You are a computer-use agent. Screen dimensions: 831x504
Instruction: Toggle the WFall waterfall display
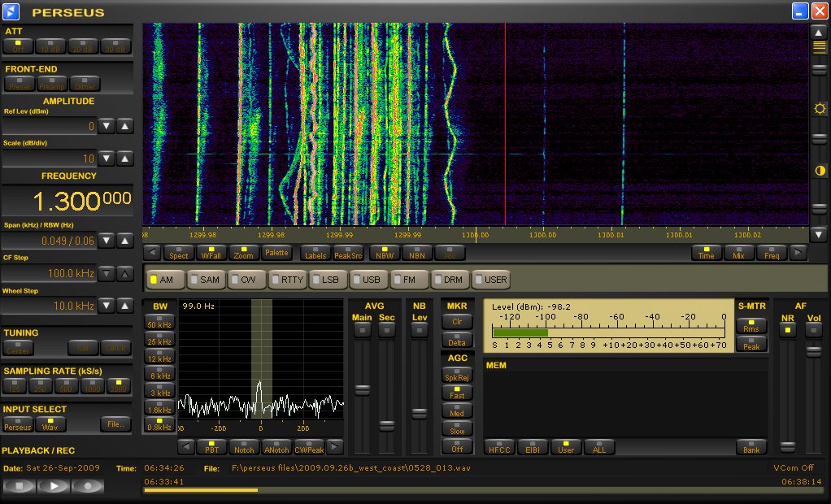pos(211,253)
